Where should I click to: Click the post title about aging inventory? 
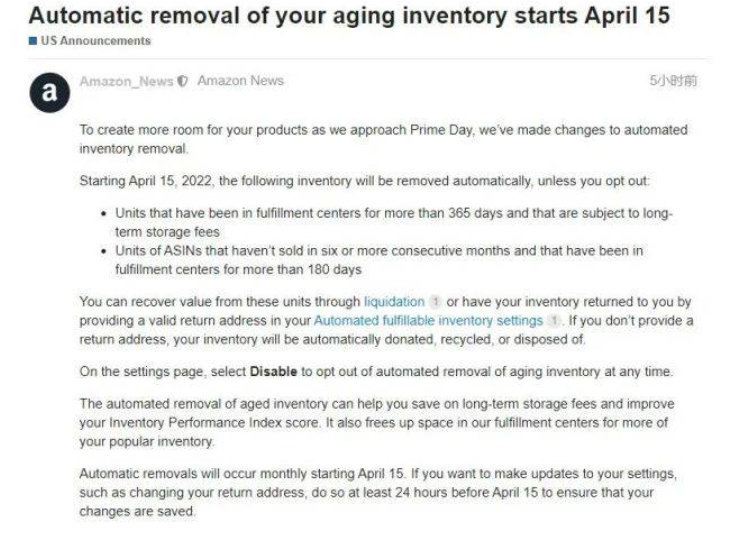coord(349,16)
